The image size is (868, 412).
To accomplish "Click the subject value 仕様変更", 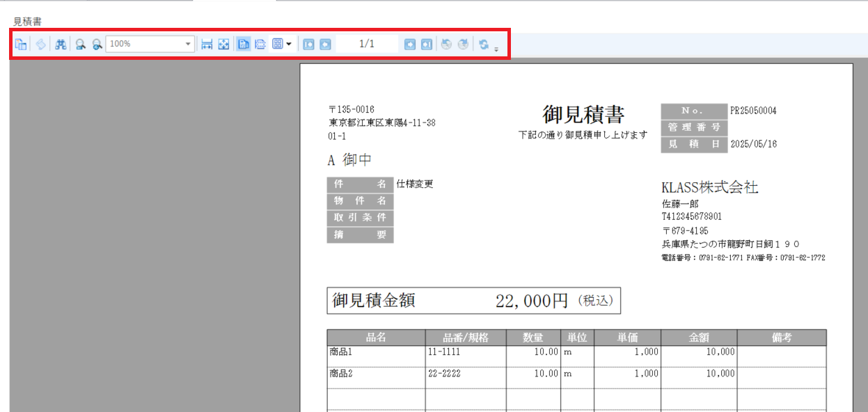I will point(415,184).
